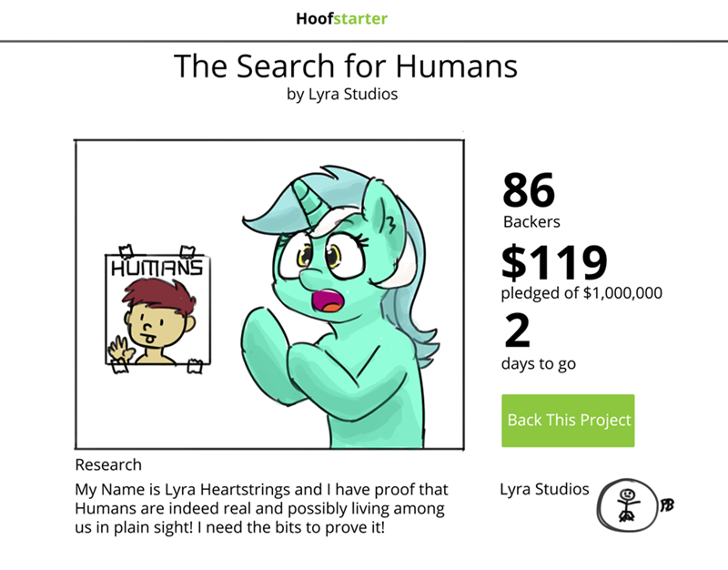Click the "pledged of $1,000,000" goal text

point(581,293)
